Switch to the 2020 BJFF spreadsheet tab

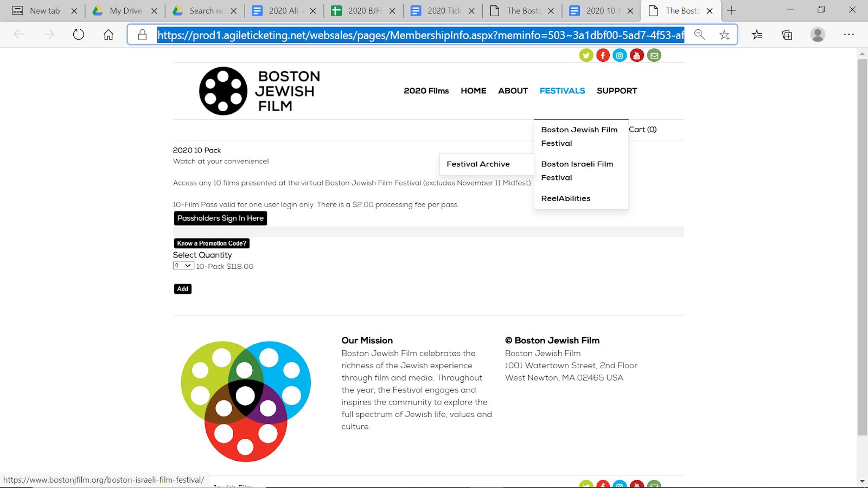tap(363, 11)
